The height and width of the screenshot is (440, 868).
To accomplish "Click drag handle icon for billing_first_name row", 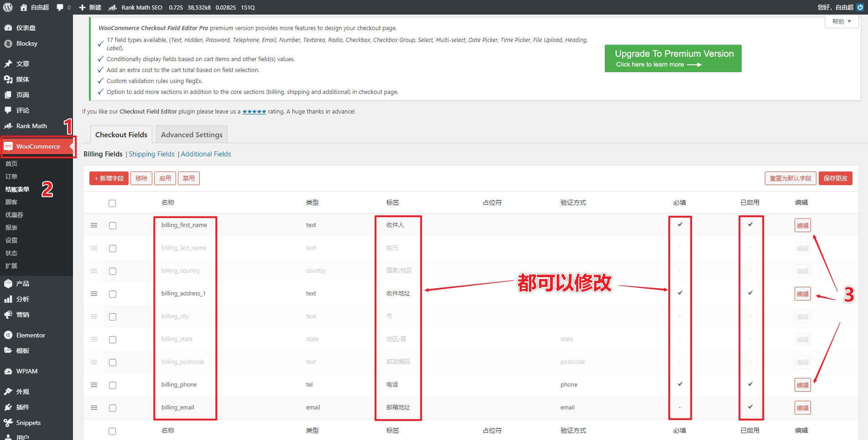I will click(94, 225).
